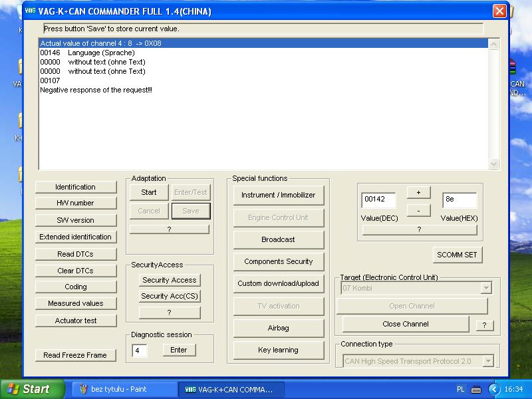Run the Actuator test
Viewport: 532px width, 399px height.
[x=76, y=321]
